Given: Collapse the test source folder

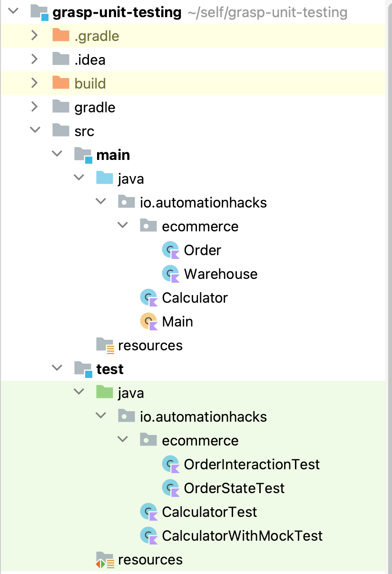Looking at the screenshot, I should click(x=57, y=368).
